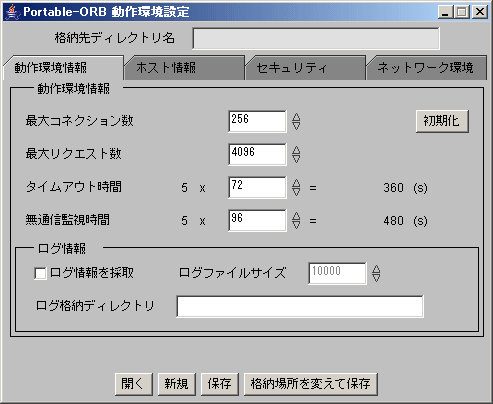Click the タイムアウト時間 label
This screenshot has height=404, width=493.
74,187
